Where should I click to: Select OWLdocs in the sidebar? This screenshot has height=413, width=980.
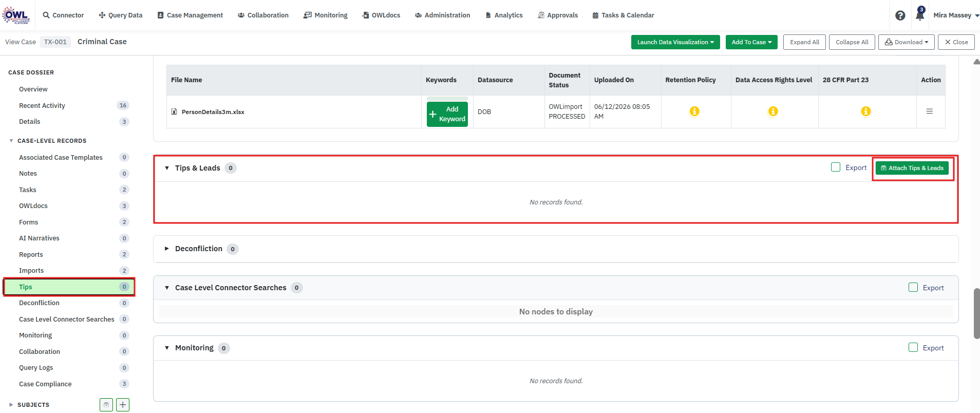(x=33, y=206)
